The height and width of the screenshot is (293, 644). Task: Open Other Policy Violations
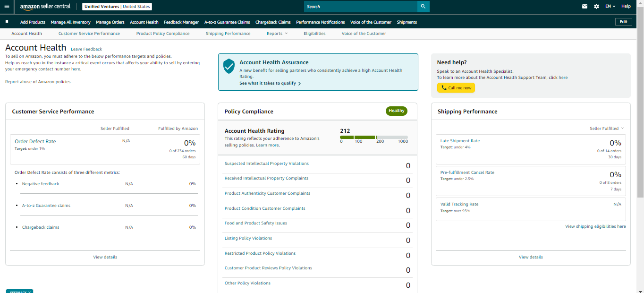[247, 283]
